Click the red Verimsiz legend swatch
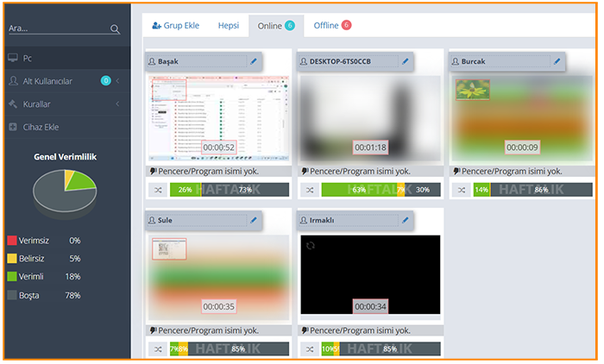604x364 pixels. (x=12, y=241)
